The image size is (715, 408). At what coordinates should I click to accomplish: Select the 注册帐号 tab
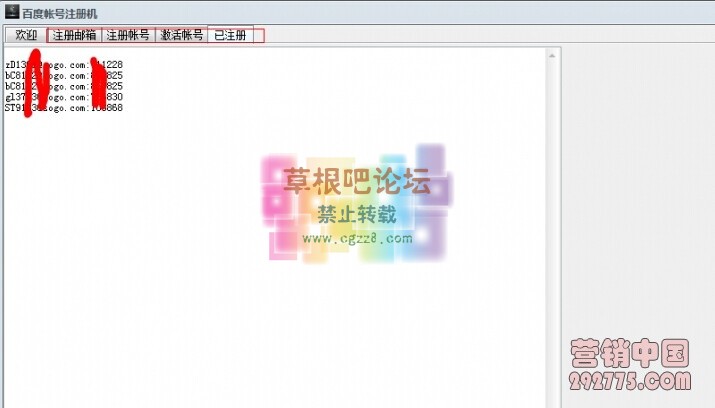coord(128,35)
